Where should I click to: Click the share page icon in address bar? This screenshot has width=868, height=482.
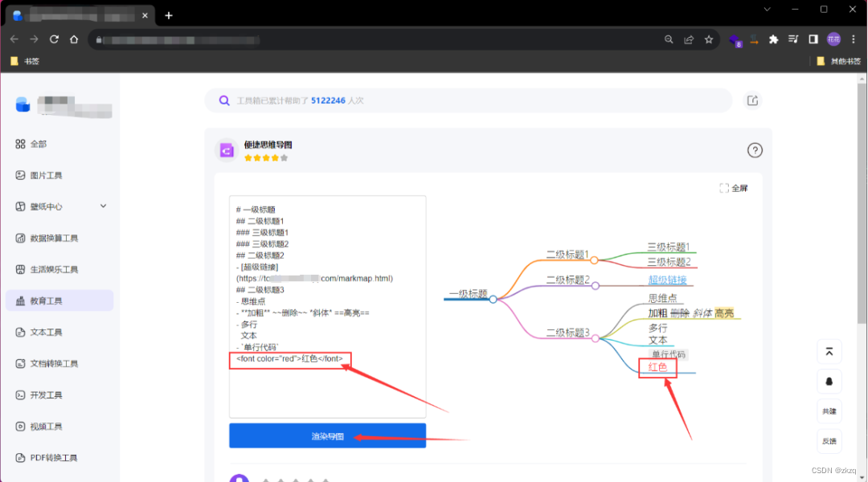(x=689, y=39)
